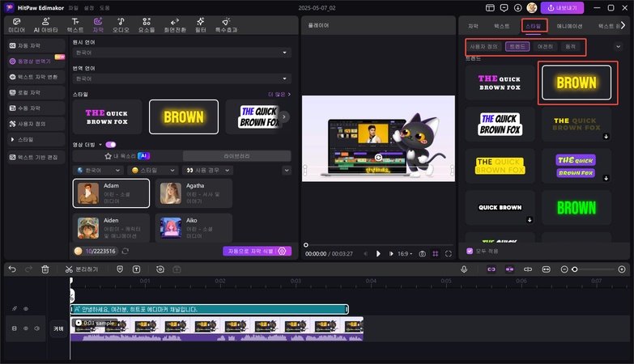Toggle visibility eye on subtitle track
The width and height of the screenshot is (634, 364).
pyautogui.click(x=26, y=309)
